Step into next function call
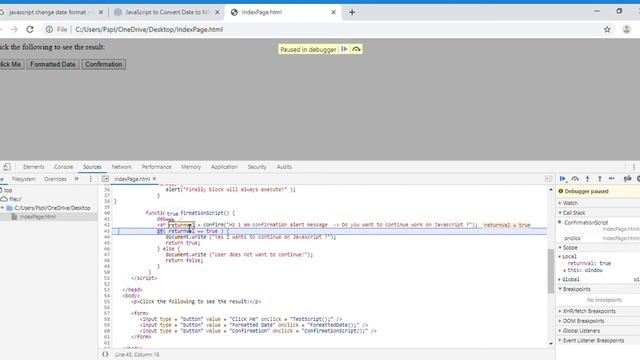Viewport: 640px width, 360px height. pyautogui.click(x=587, y=179)
